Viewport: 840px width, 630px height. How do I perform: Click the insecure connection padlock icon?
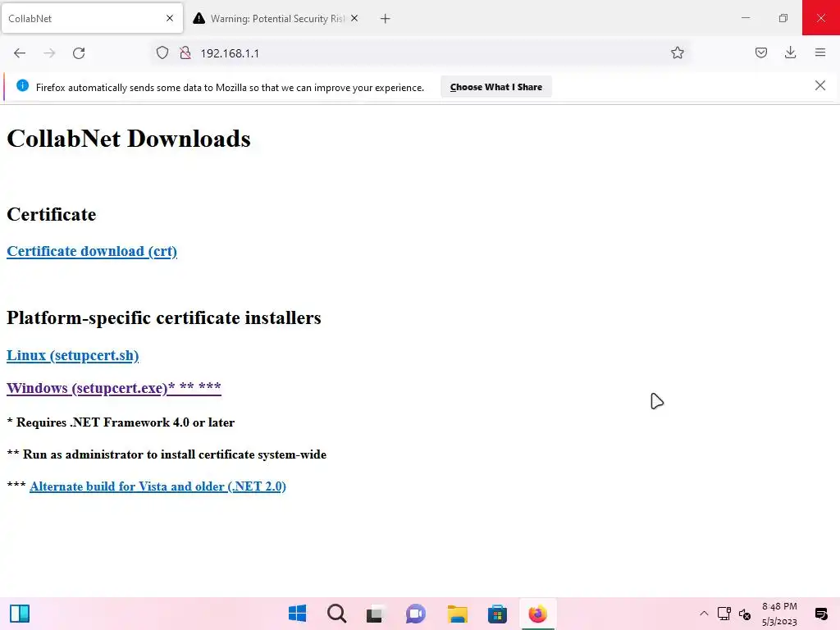185,53
